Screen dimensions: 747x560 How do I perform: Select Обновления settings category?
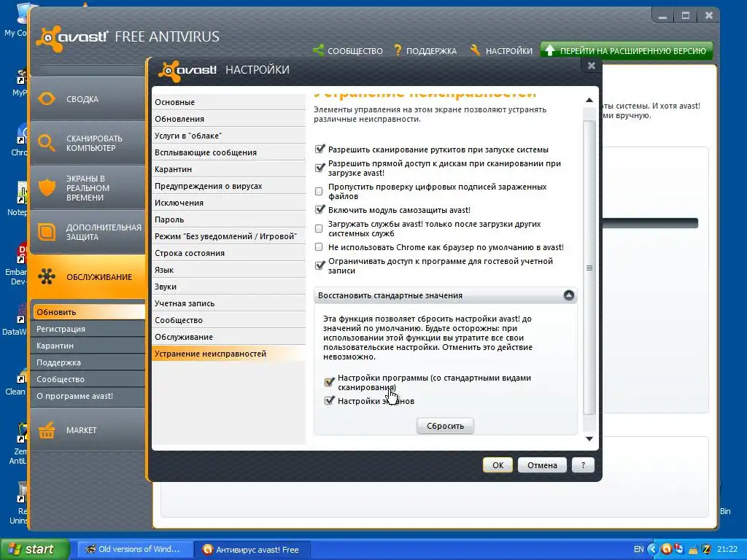pos(228,119)
